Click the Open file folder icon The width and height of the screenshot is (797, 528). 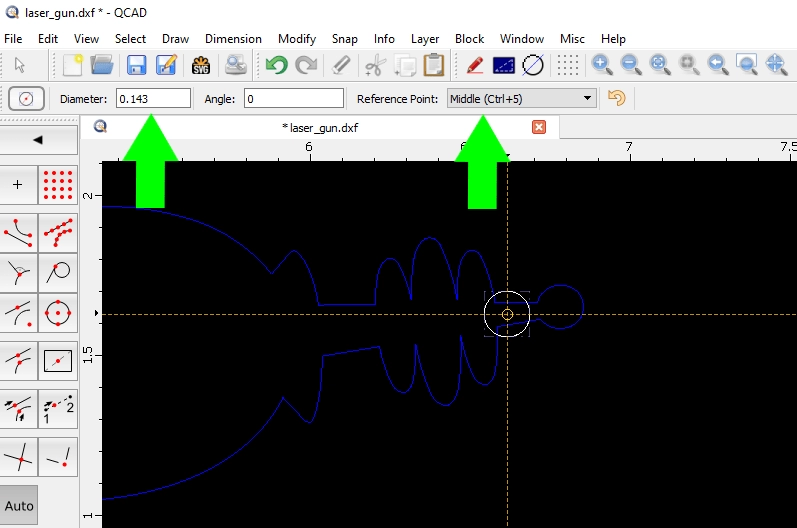102,65
